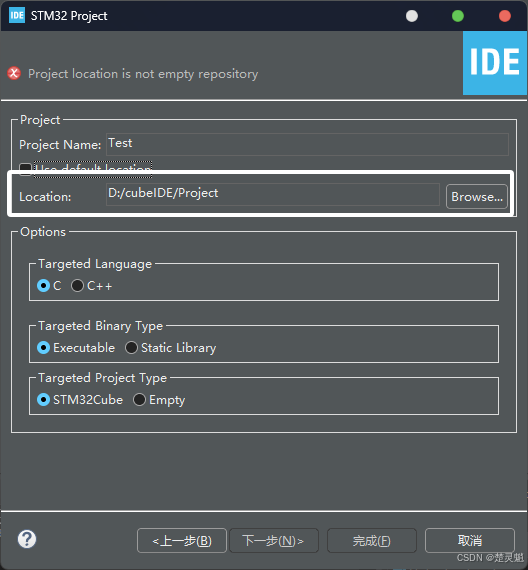
Task: Click the error text about non-empty repository
Action: point(143,74)
